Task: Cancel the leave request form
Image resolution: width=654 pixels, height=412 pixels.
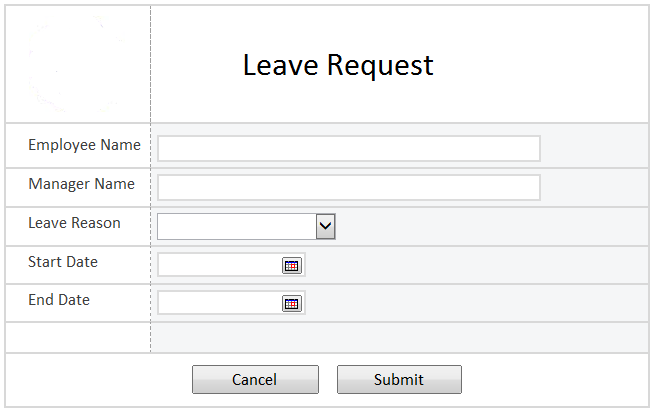Action: point(255,379)
